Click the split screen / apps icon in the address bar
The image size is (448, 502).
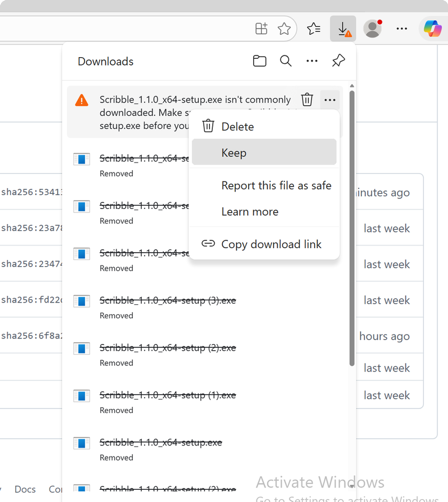(262, 29)
